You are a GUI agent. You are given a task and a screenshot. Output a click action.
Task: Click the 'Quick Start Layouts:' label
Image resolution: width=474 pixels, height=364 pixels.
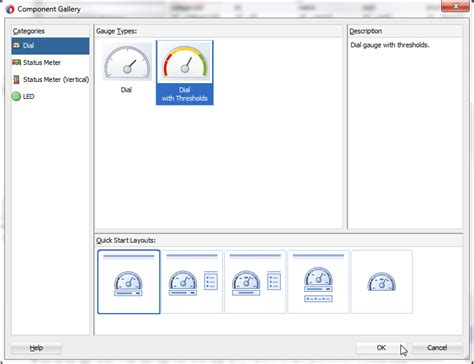point(126,241)
